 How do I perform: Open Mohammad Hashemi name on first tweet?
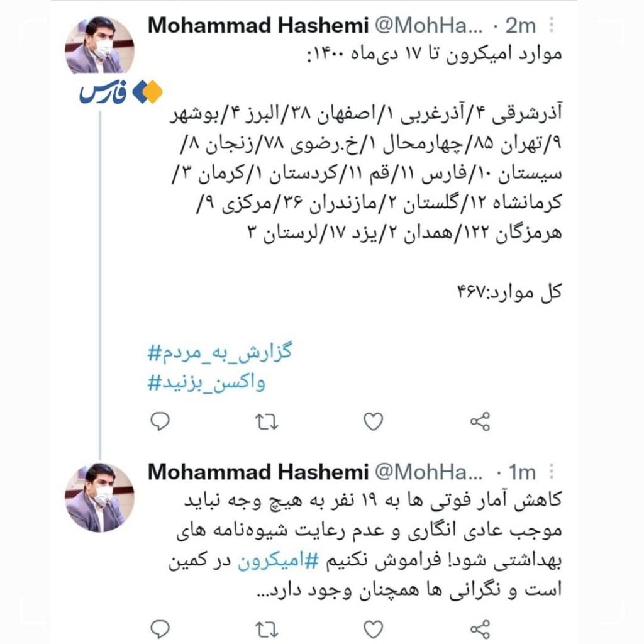tap(258, 25)
